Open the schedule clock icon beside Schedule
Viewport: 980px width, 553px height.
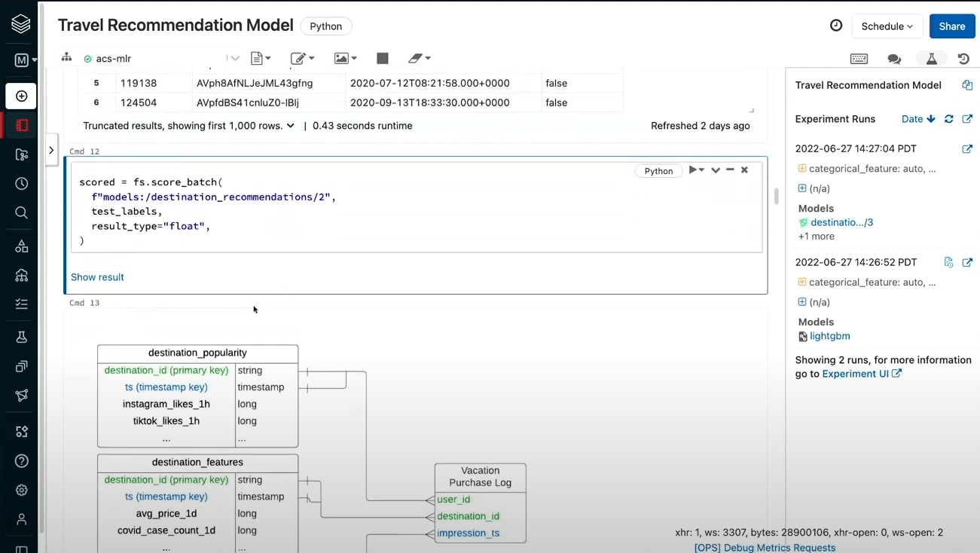point(836,26)
